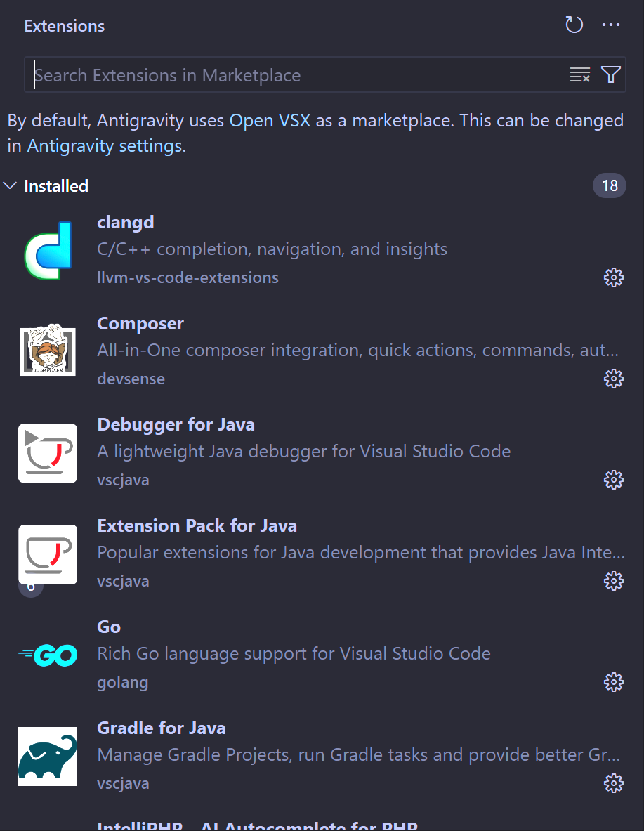This screenshot has width=644, height=831.
Task: Open manage gear for Gradle for Java
Action: click(x=613, y=783)
